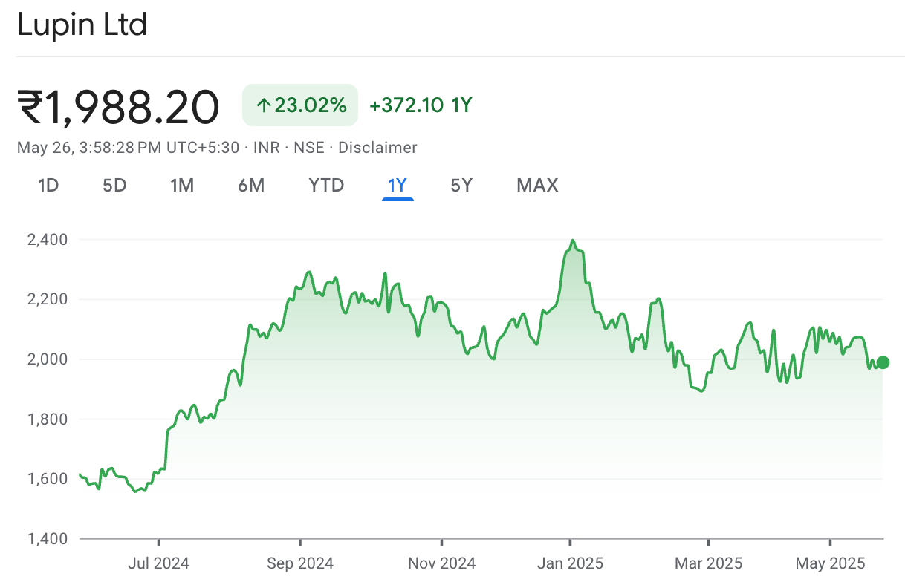The image size is (905, 588).
Task: Click the May 2025 axis label
Action: (830, 563)
